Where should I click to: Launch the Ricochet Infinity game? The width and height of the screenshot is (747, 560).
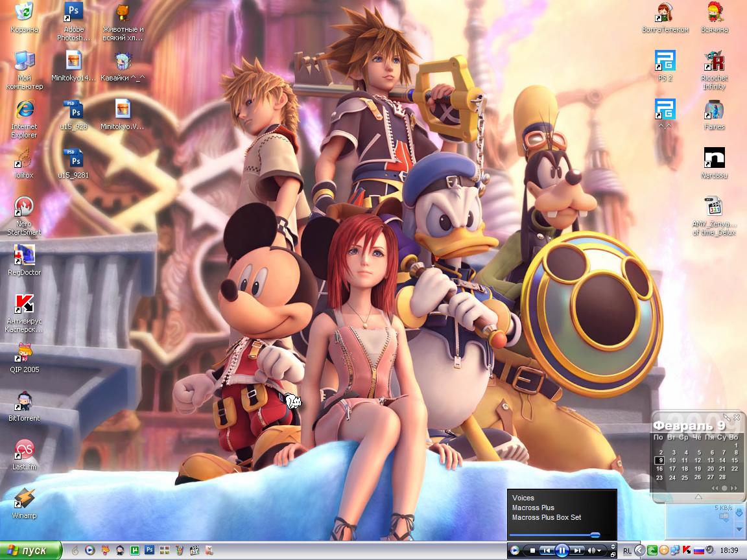(714, 71)
